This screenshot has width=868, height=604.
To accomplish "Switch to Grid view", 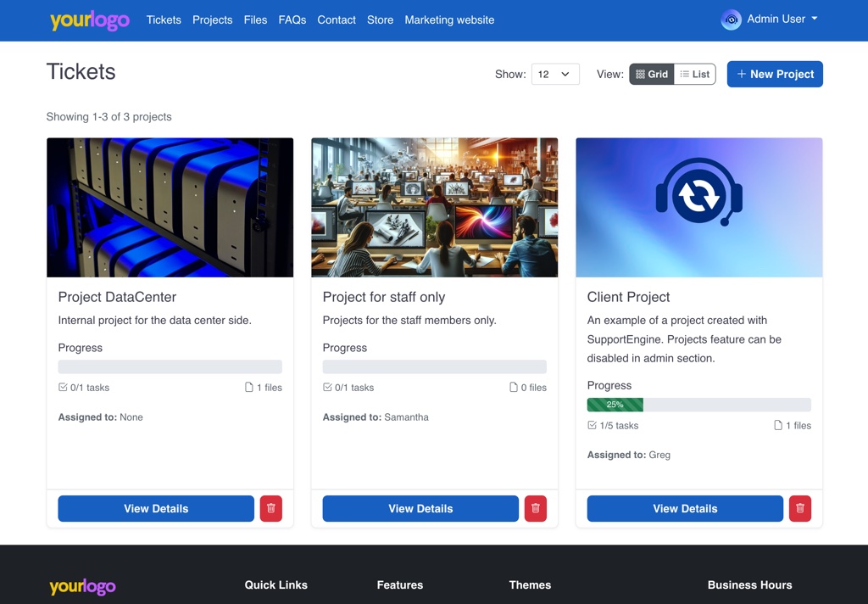I will [x=652, y=75].
